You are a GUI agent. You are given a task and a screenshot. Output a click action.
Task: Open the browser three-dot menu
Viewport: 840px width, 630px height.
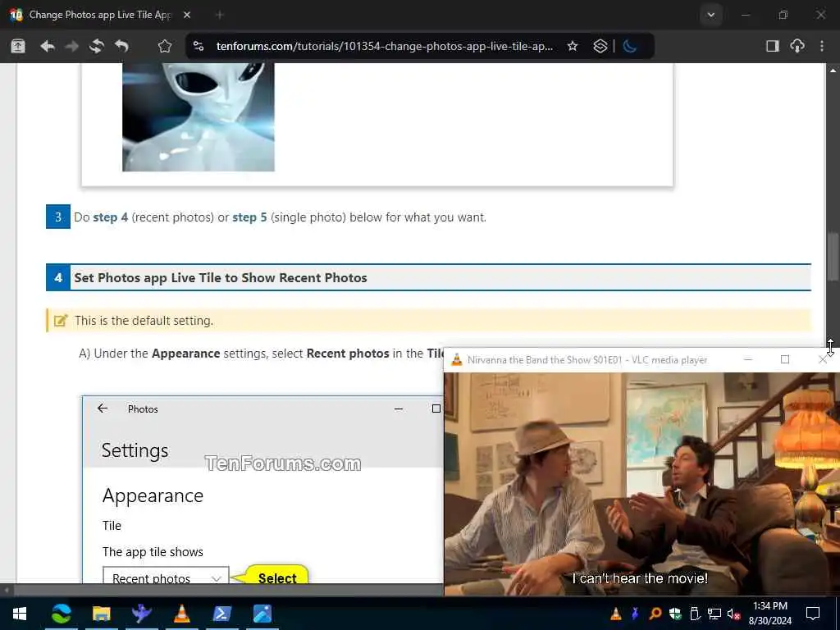pos(822,46)
